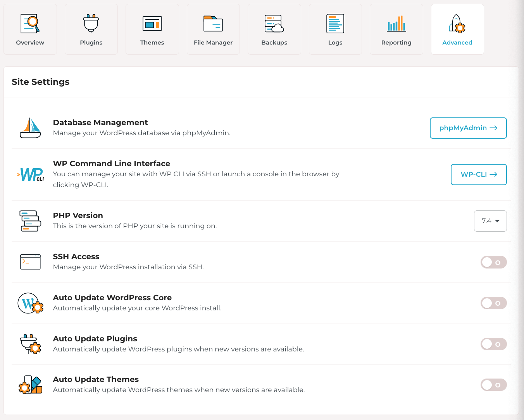Open the PHP version 7.4 dropdown

490,221
